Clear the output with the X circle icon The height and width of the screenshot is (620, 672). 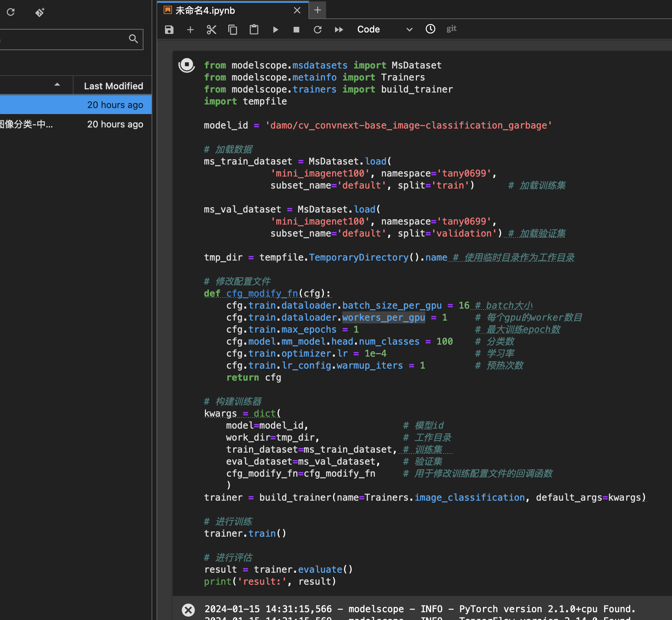[188, 610]
